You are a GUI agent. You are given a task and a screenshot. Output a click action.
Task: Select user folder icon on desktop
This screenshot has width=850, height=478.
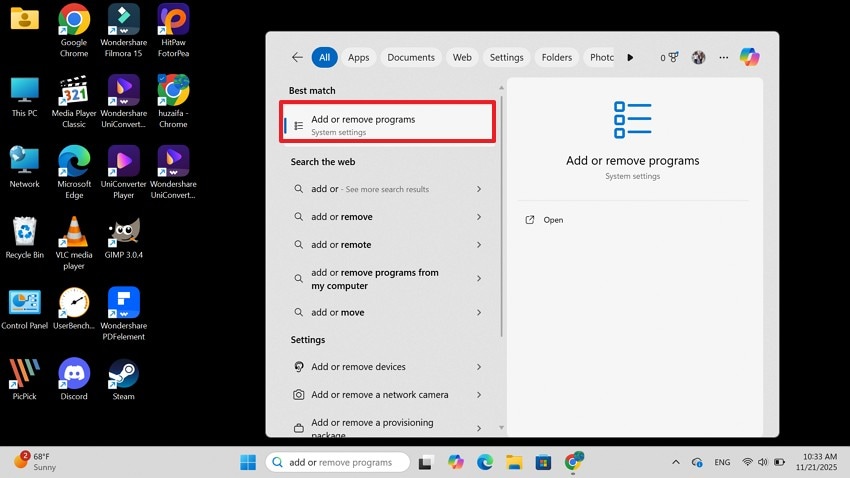(x=24, y=18)
